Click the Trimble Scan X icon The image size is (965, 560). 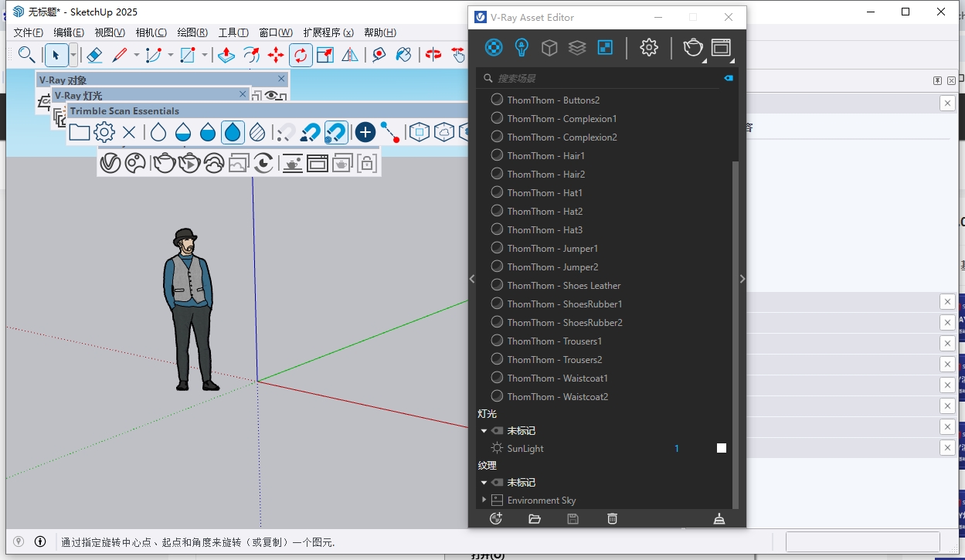tap(129, 132)
